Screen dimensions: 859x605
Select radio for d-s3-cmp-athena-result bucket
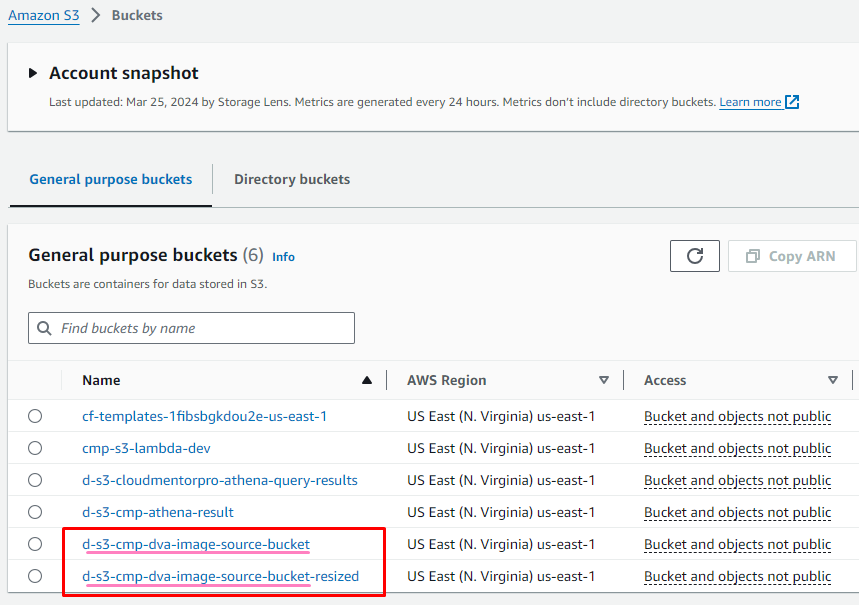pyautogui.click(x=35, y=512)
